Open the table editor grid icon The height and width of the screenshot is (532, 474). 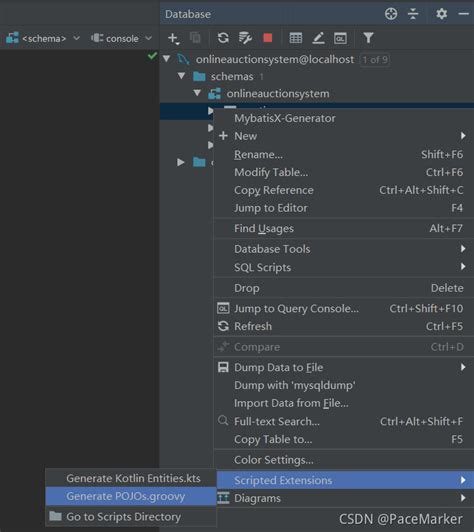click(296, 38)
